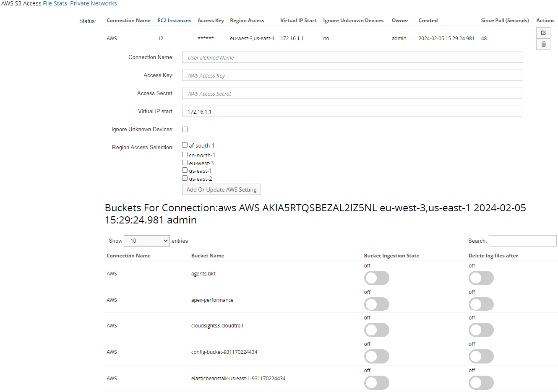558x392 pixels.
Task: Select the cn-north-1 region checkbox
Action: tap(185, 155)
